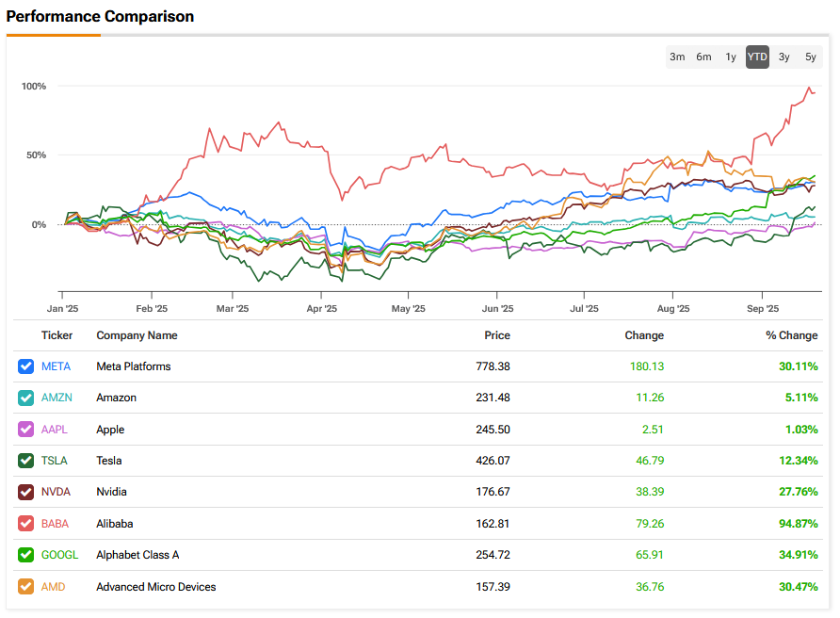
Task: Go to the AAPL ticker page
Action: (x=55, y=430)
